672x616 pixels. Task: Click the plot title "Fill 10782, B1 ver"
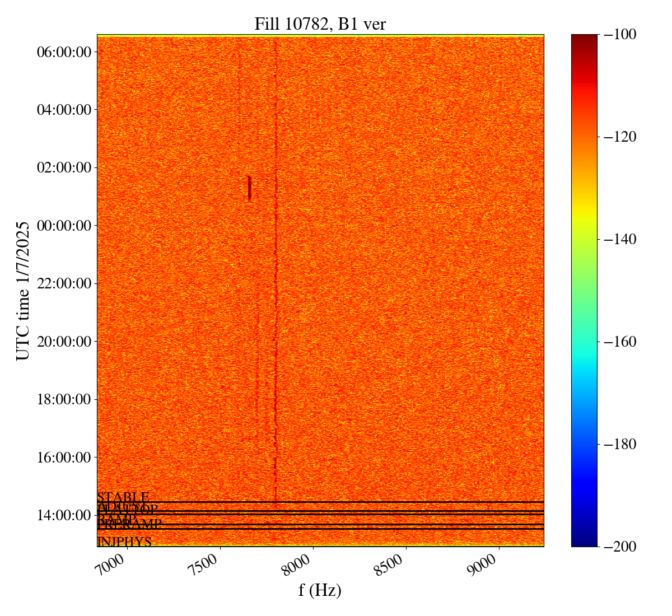[x=320, y=24]
